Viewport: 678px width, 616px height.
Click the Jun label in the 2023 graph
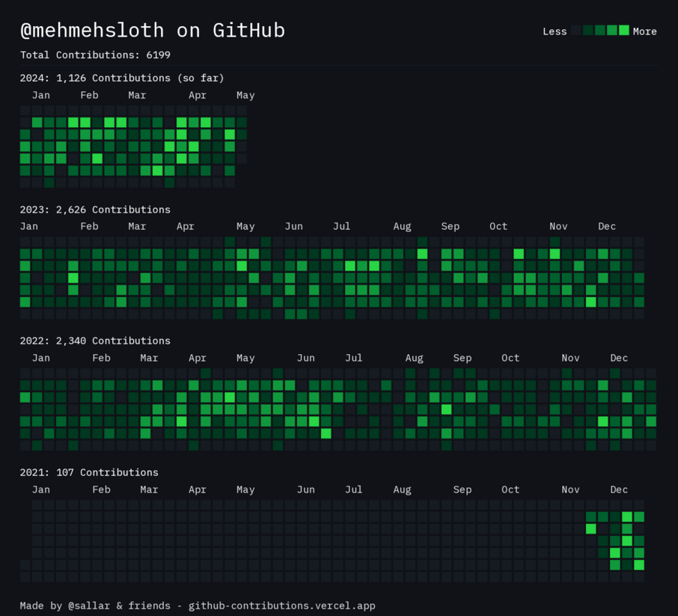pos(294,226)
